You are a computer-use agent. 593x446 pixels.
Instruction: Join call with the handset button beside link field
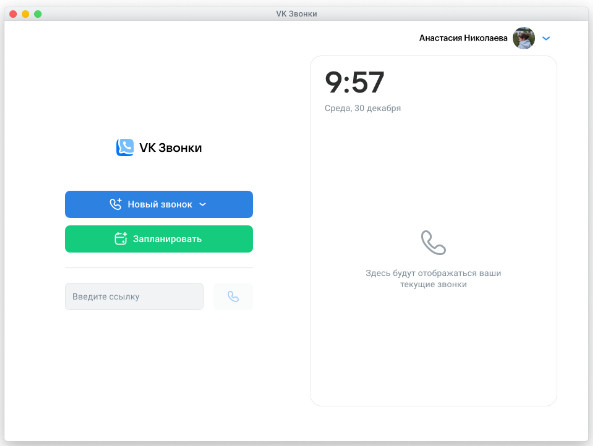coord(233,297)
